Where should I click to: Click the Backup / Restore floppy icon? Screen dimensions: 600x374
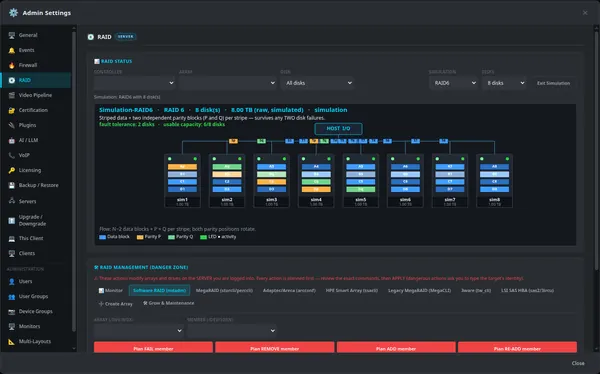pyautogui.click(x=12, y=185)
